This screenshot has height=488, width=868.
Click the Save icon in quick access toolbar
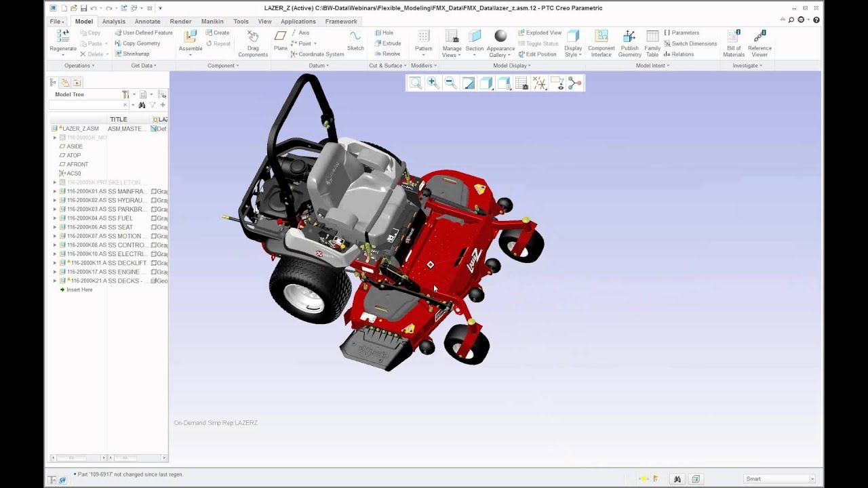tap(83, 8)
